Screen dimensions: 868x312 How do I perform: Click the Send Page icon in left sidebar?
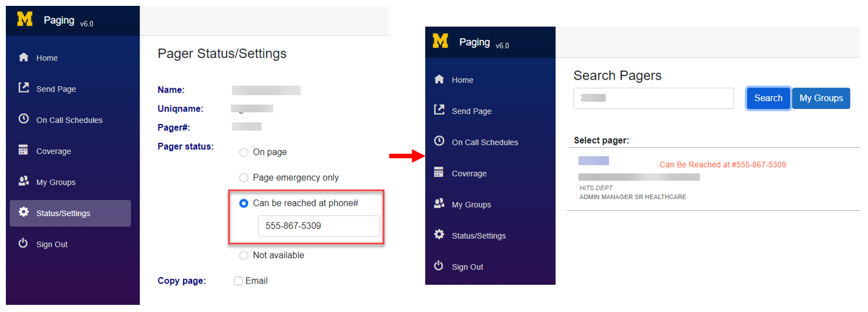coord(24,88)
